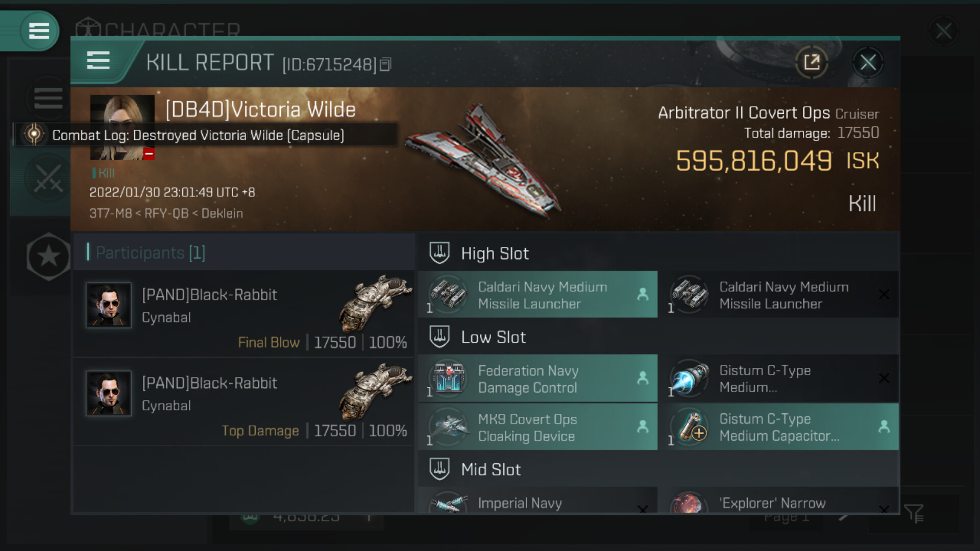980x551 pixels.
Task: Click the 3T7-M8 system location link
Action: pyautogui.click(x=110, y=213)
